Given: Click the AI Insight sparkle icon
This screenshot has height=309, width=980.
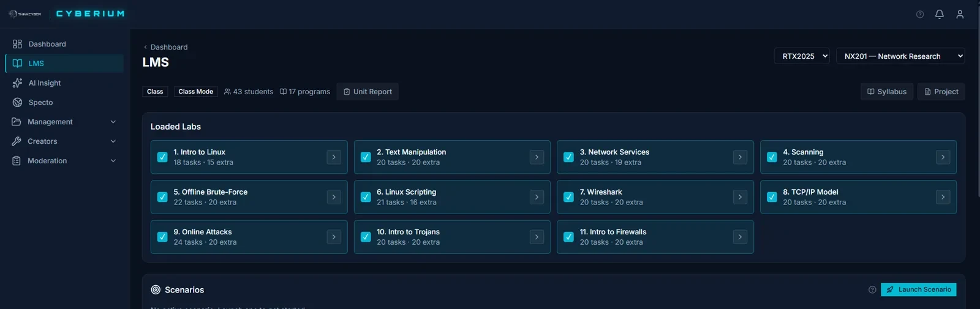Looking at the screenshot, I should pos(17,83).
